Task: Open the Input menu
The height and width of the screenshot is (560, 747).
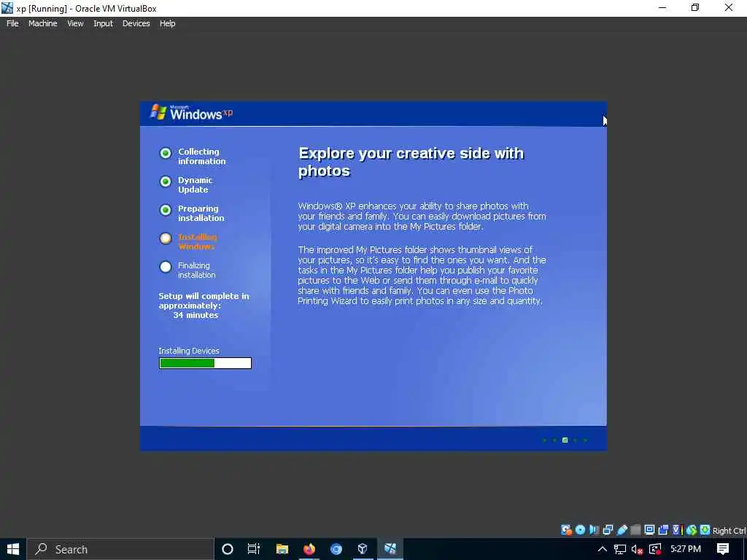Action: pyautogui.click(x=103, y=23)
